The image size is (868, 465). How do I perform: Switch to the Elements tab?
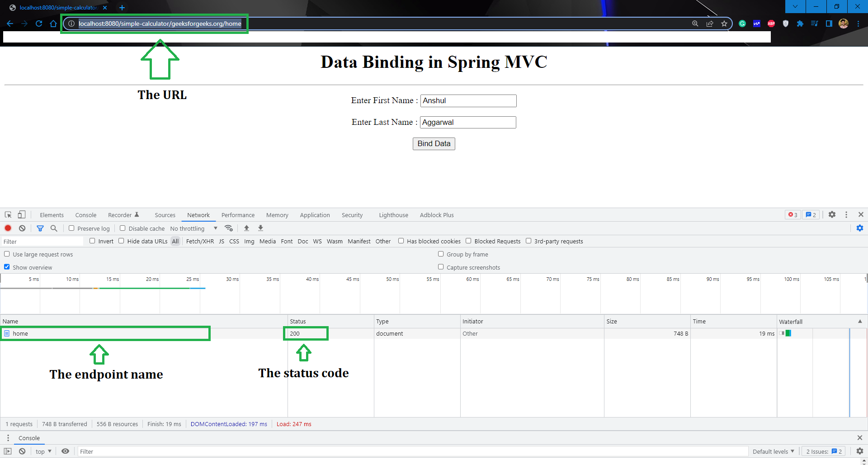pos(52,215)
